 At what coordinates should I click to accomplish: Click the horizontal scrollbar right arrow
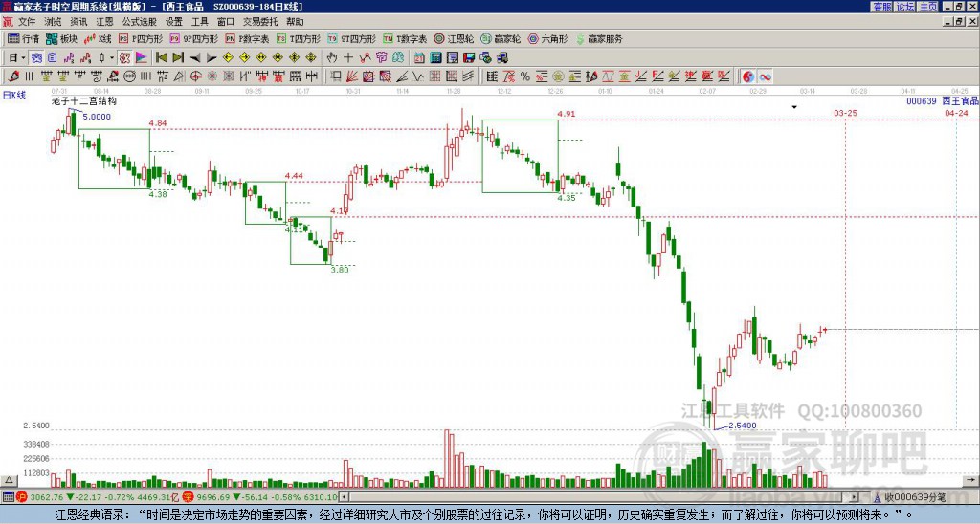[x=855, y=497]
